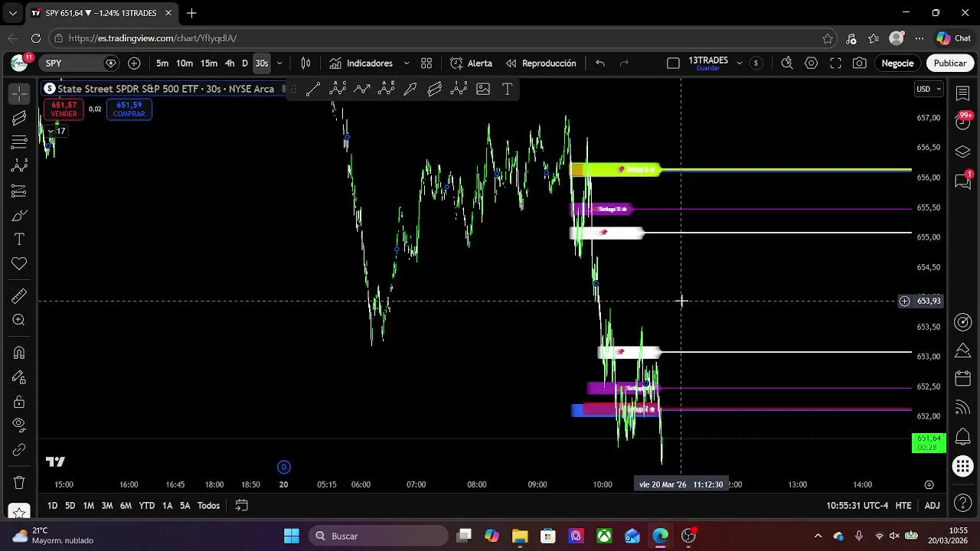The height and width of the screenshot is (551, 980).
Task: Click the blue COMPRAR 651,59 button
Action: (x=129, y=109)
